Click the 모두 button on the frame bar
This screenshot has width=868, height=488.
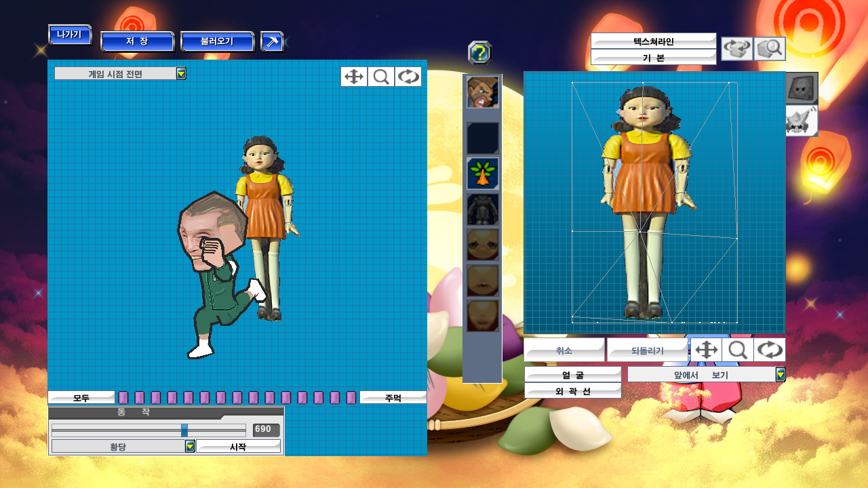click(81, 398)
